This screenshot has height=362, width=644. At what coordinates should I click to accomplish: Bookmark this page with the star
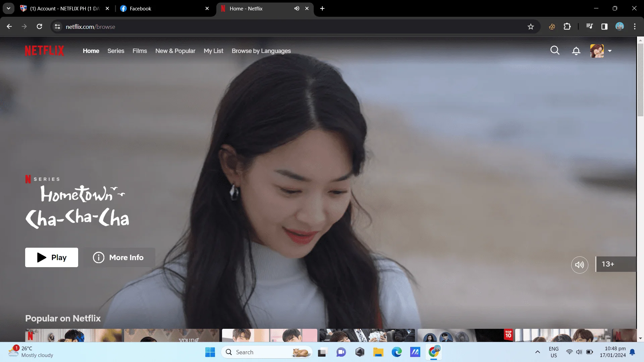pyautogui.click(x=531, y=26)
